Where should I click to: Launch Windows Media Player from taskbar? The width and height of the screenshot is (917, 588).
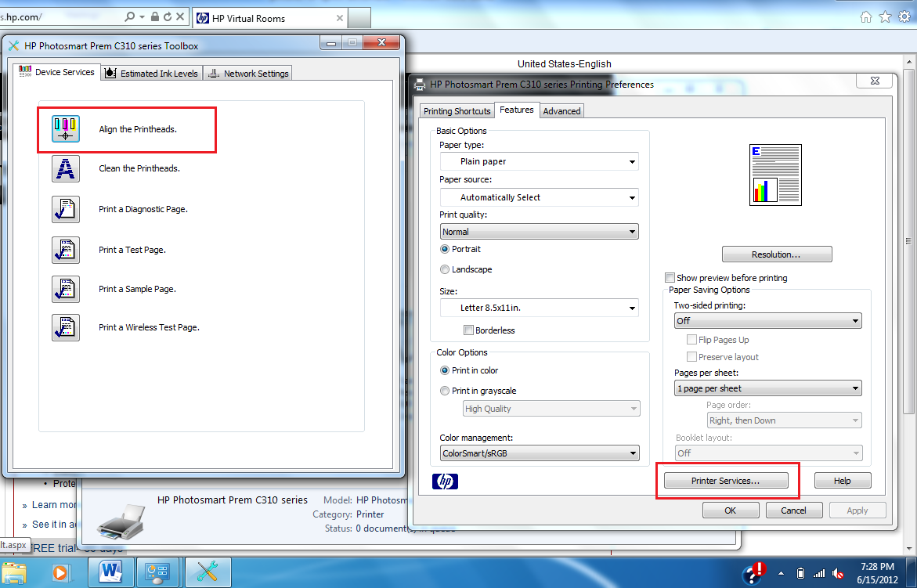click(x=60, y=572)
